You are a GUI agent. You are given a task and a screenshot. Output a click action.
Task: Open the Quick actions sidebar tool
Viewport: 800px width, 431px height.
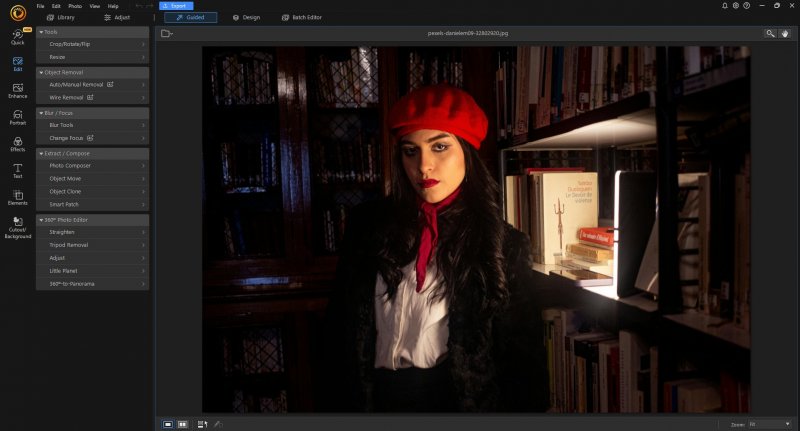click(18, 37)
